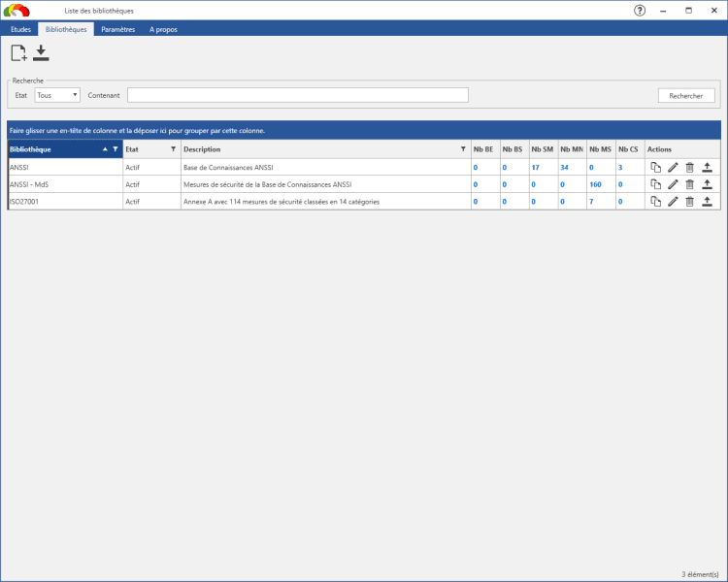728x582 pixels.
Task: Open the Etat dropdown set to Tous
Action: (57, 95)
